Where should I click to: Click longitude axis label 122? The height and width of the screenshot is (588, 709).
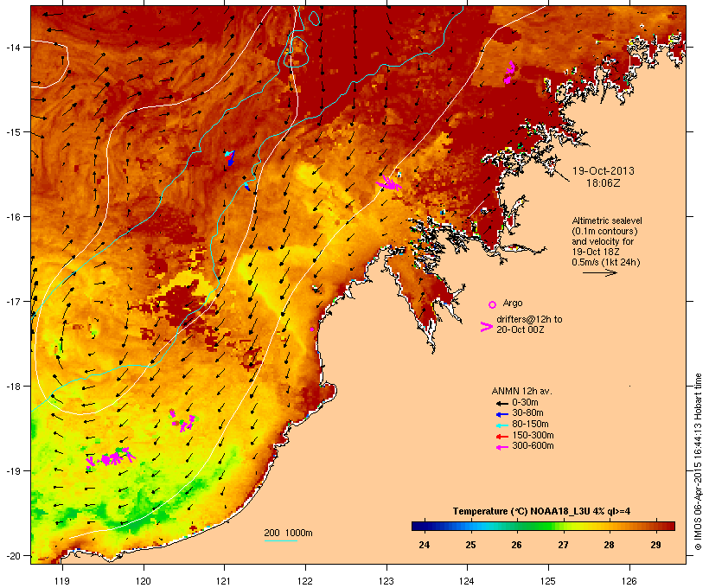[x=305, y=581]
